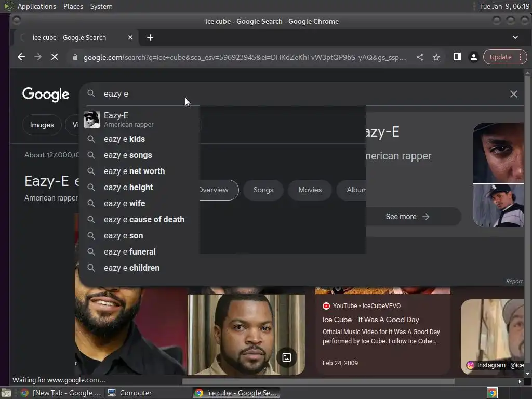
Task: Click the Instagram icon on the result card
Action: pos(470,365)
